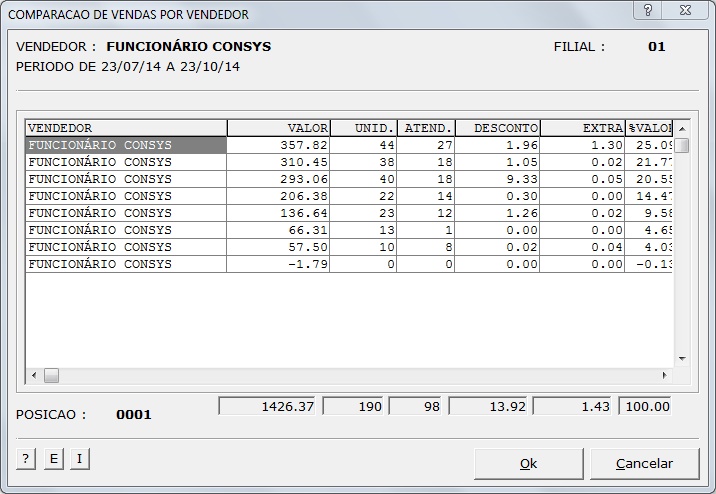Select value cell 136.64
The width and height of the screenshot is (716, 494).
278,213
